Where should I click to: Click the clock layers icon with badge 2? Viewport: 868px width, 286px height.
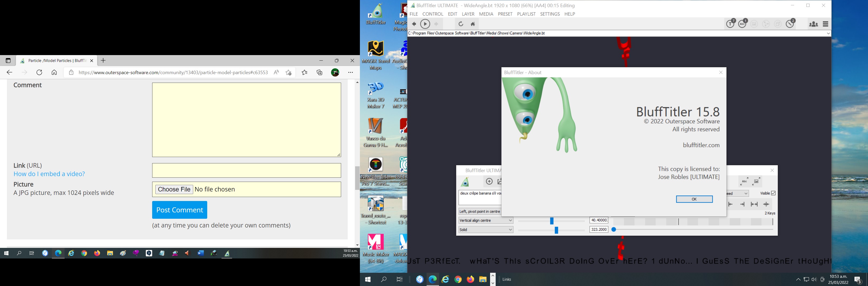pyautogui.click(x=790, y=23)
